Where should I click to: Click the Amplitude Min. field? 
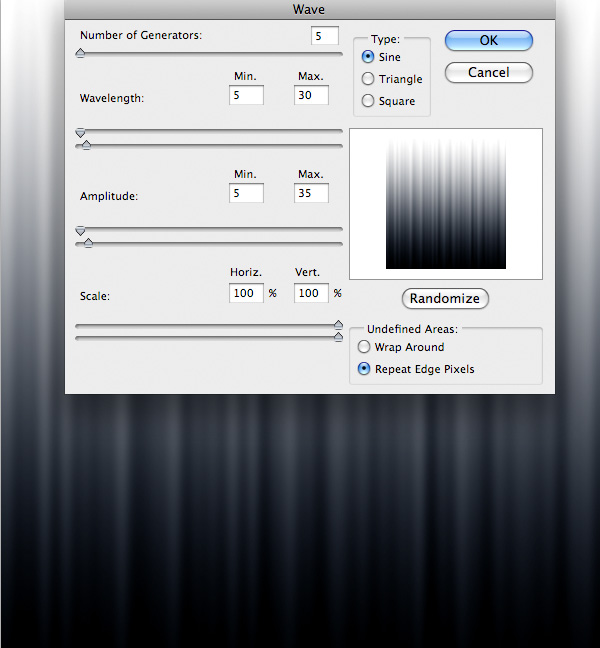click(x=246, y=193)
